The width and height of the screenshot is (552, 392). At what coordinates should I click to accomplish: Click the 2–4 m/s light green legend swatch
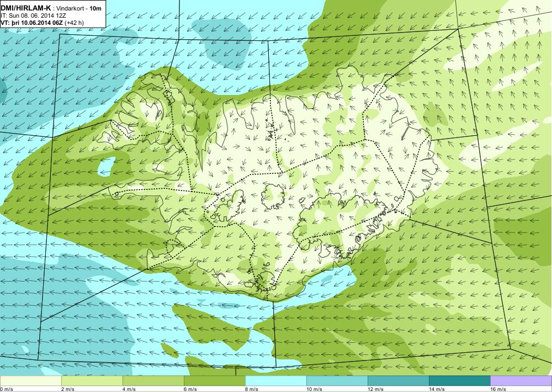pos(92,381)
